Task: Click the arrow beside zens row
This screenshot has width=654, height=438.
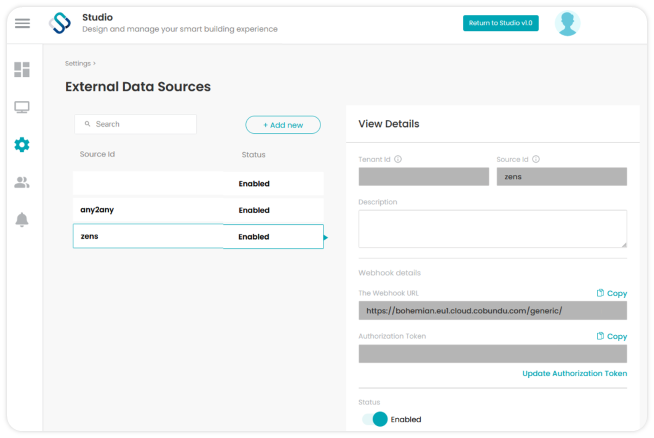Action: point(326,237)
